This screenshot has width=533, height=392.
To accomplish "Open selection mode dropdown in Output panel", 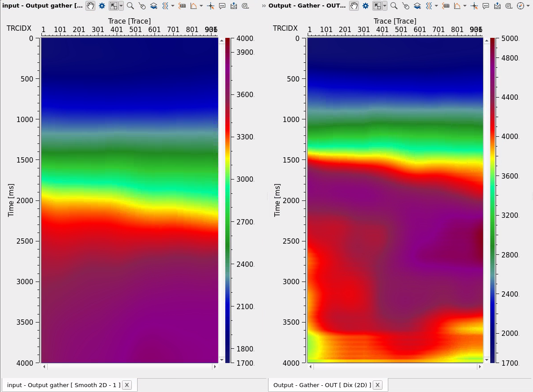I will coord(384,6).
